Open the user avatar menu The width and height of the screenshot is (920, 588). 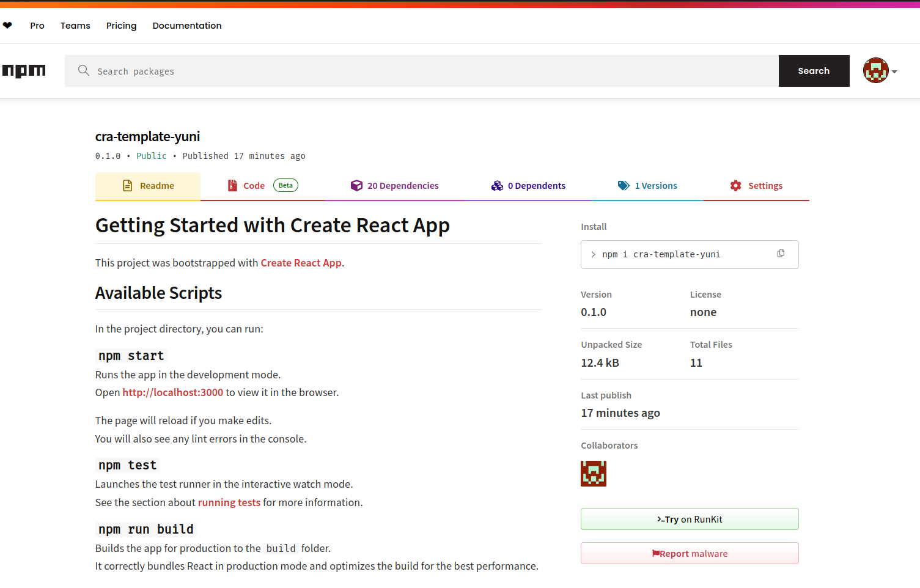point(876,71)
